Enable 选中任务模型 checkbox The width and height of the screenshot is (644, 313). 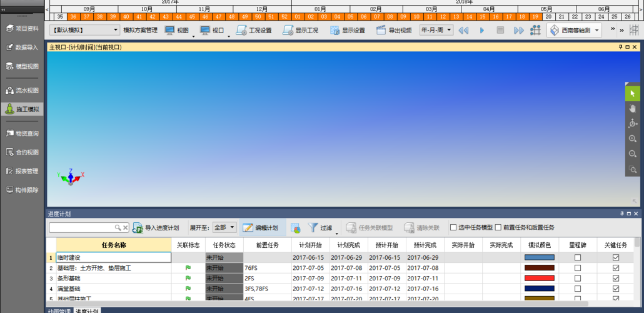coord(453,228)
